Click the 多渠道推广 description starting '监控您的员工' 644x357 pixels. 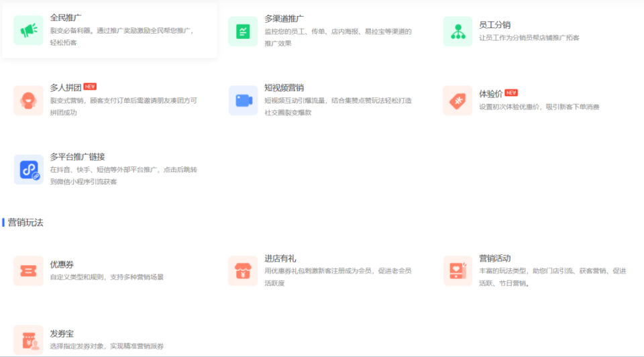coord(338,38)
